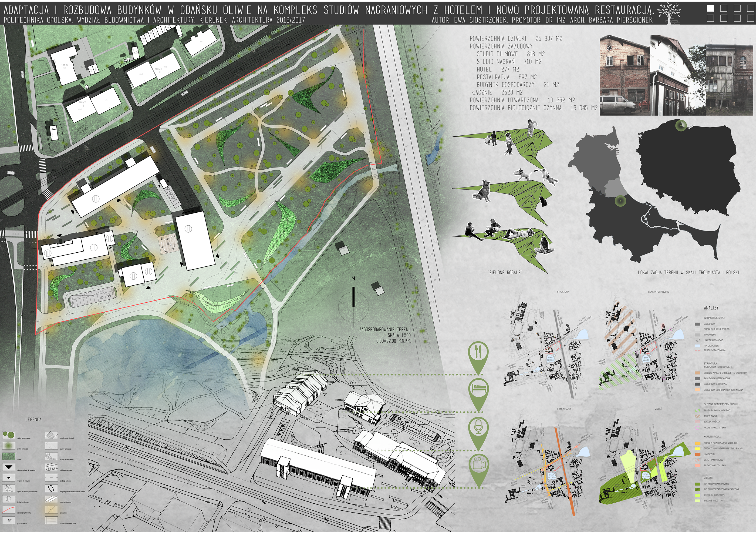Click the 'oświetlenie' lighting legend icon

pyautogui.click(x=51, y=510)
